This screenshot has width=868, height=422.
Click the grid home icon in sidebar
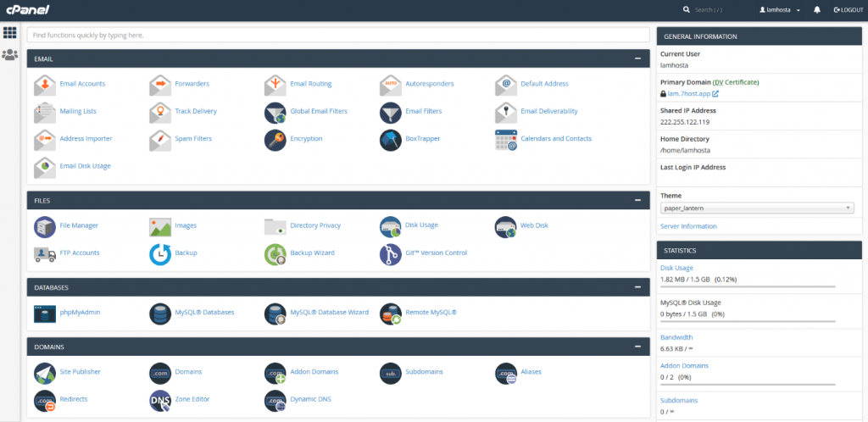pyautogui.click(x=9, y=33)
